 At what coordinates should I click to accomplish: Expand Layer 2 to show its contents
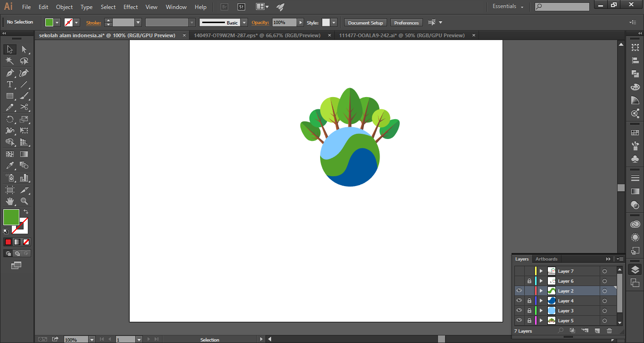[x=541, y=290]
